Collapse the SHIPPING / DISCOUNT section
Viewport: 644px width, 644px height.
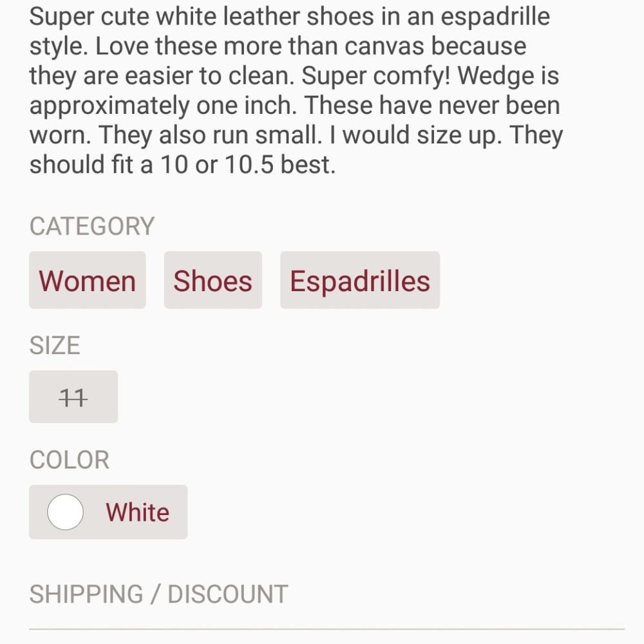[x=158, y=593]
